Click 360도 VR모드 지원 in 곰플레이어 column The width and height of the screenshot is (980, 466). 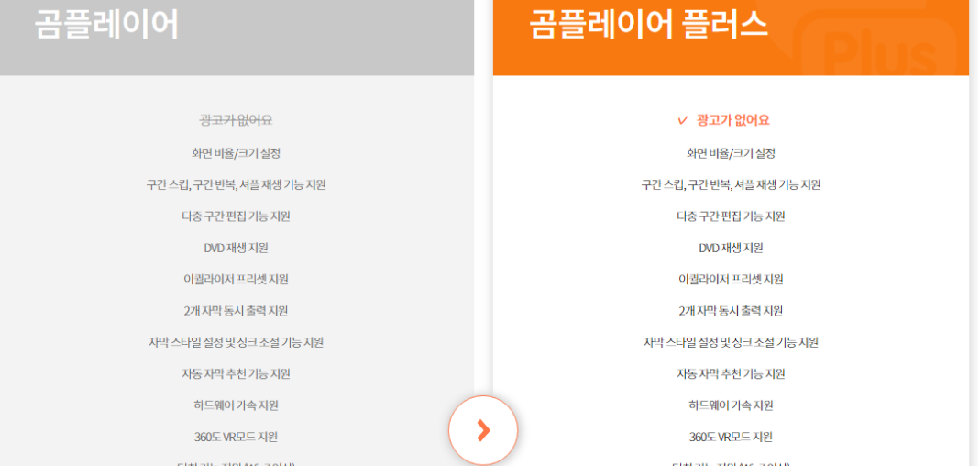236,437
